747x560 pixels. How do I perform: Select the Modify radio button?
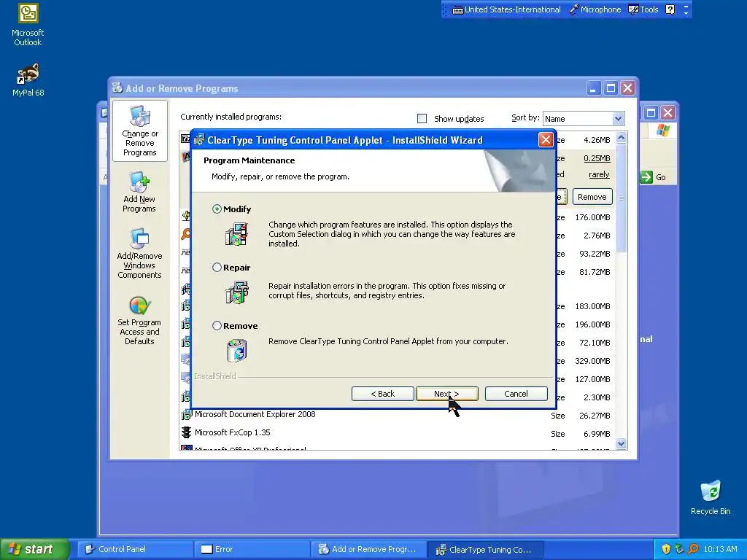click(x=217, y=209)
